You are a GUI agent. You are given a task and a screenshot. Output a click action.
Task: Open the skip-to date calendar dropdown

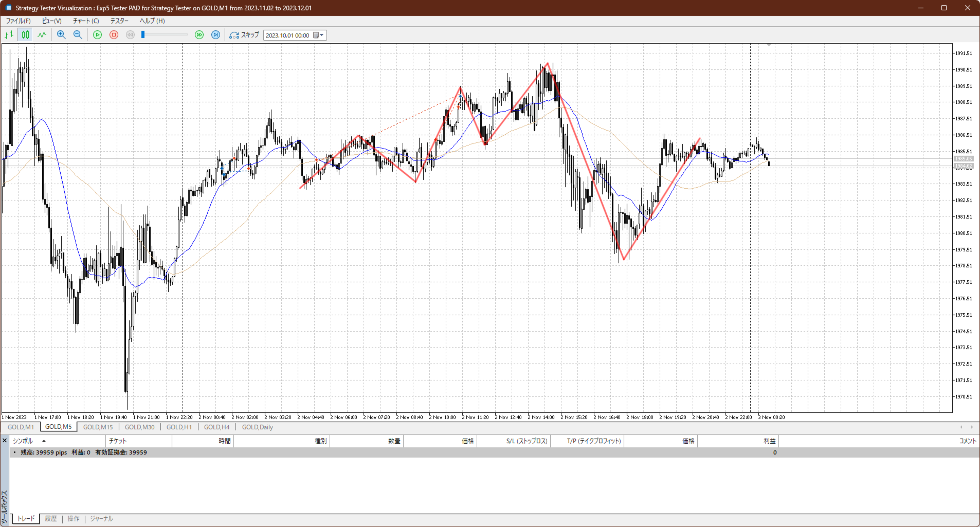click(318, 35)
